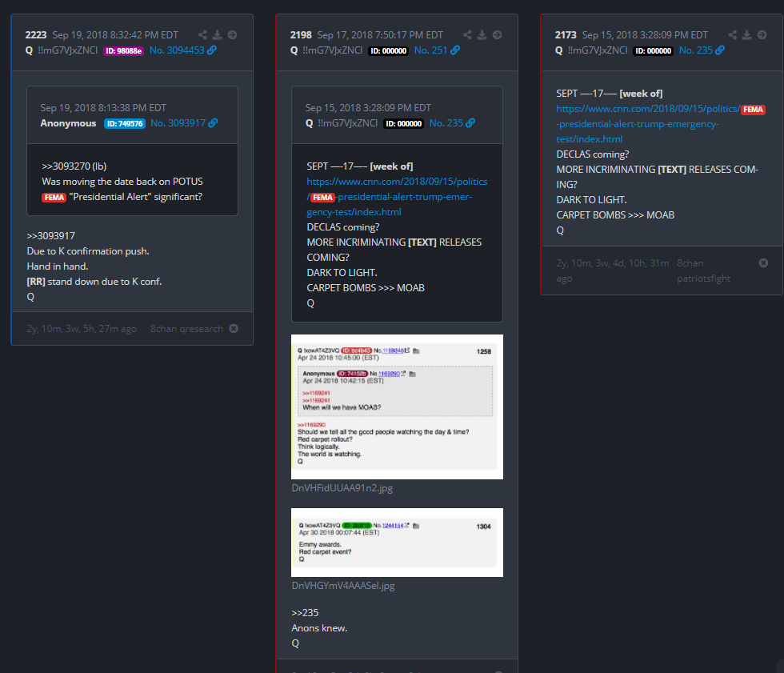
Task: Click '[RR] stand down due to K conf.' line
Action: pos(94,282)
